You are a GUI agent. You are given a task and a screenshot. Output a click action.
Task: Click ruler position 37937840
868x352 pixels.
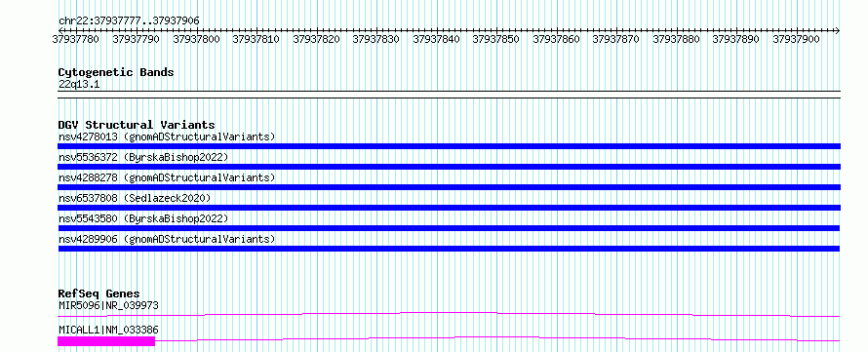(x=436, y=39)
